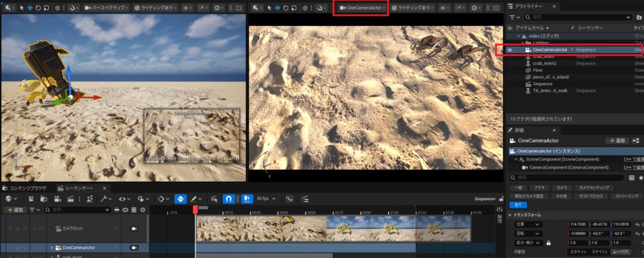
Task: Click the auto-key blue diamond icon in Sequencer
Action: [x=180, y=198]
